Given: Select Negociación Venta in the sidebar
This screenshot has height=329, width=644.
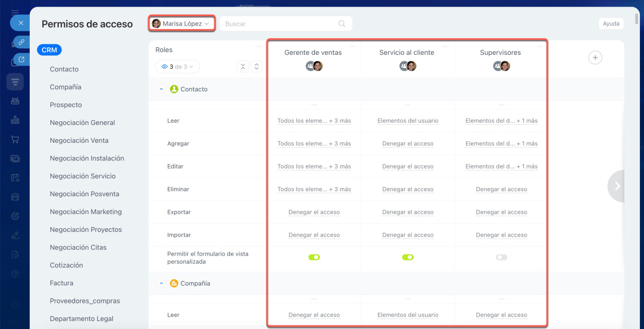Looking at the screenshot, I should tap(79, 140).
